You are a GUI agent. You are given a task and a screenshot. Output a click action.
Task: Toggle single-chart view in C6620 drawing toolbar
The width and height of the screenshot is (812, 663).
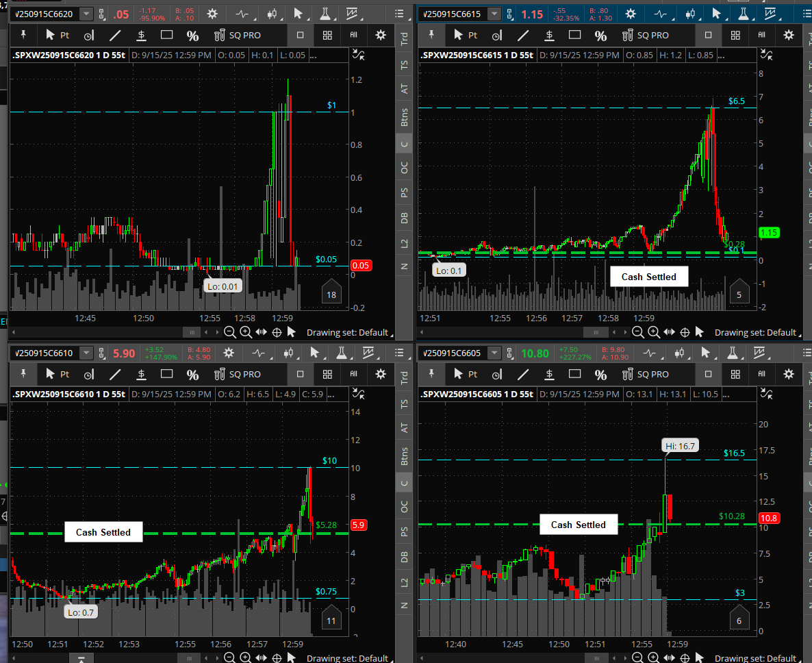300,35
